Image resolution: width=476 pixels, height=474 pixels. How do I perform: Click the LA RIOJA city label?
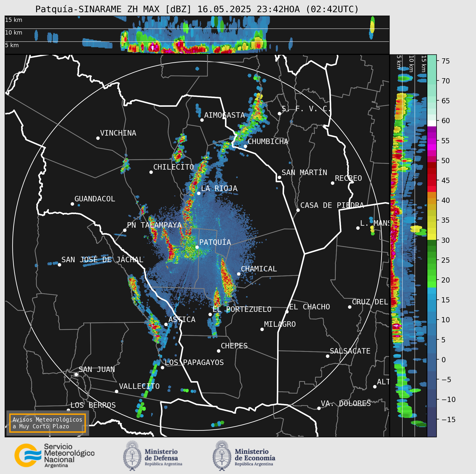219,188
